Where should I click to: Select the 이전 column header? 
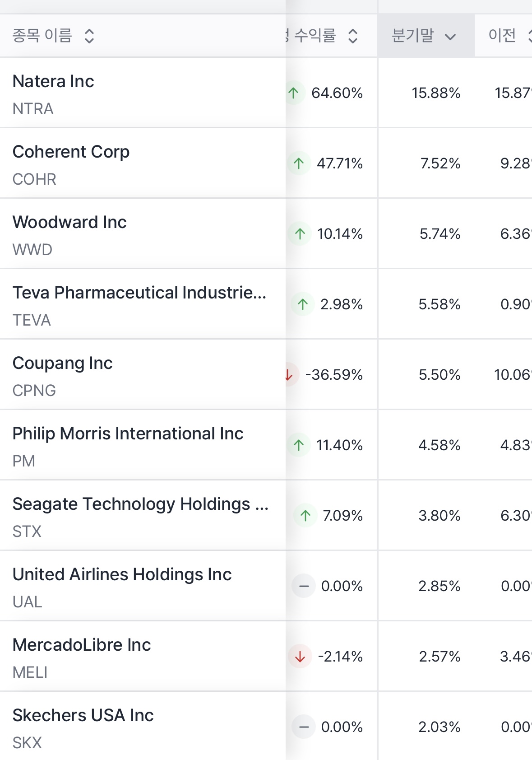coord(502,35)
